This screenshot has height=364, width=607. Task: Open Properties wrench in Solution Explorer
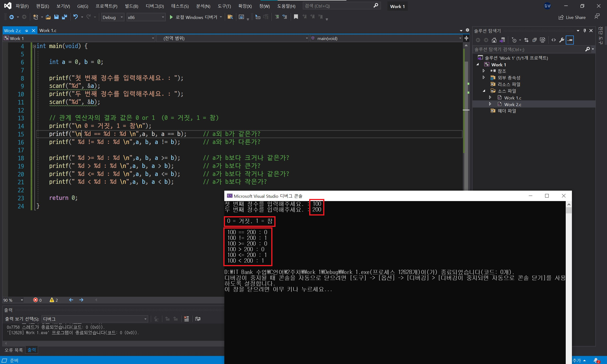coord(561,40)
